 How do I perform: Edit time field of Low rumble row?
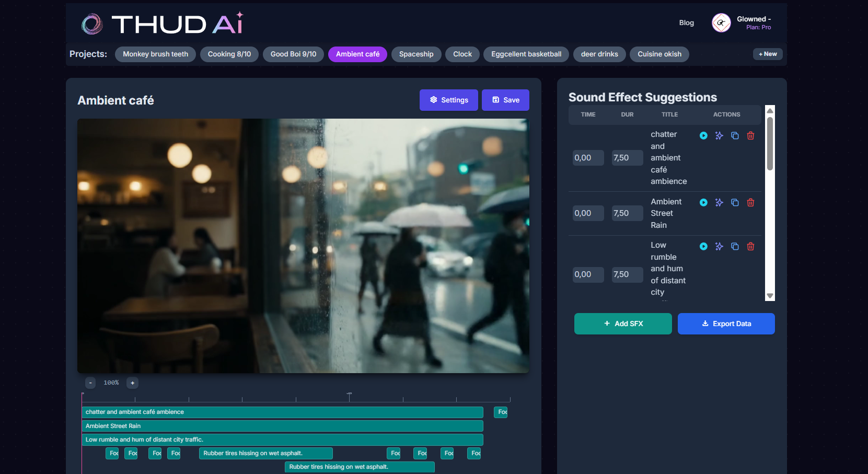click(x=588, y=274)
